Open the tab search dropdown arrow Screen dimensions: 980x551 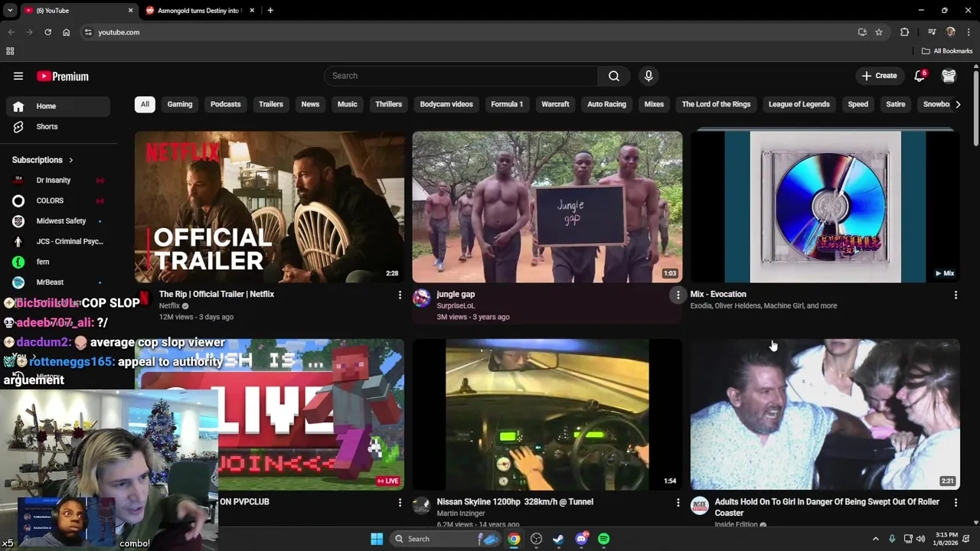(x=10, y=11)
